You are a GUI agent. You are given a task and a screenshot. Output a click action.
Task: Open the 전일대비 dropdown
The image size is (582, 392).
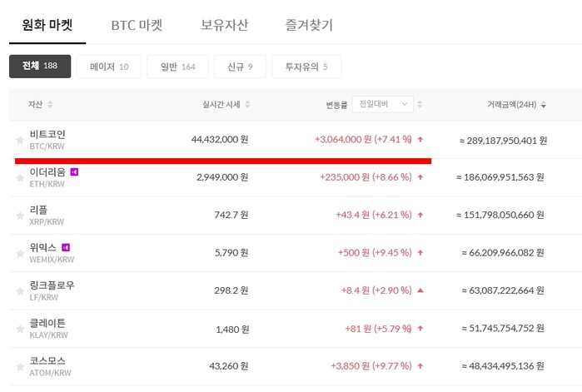point(382,104)
